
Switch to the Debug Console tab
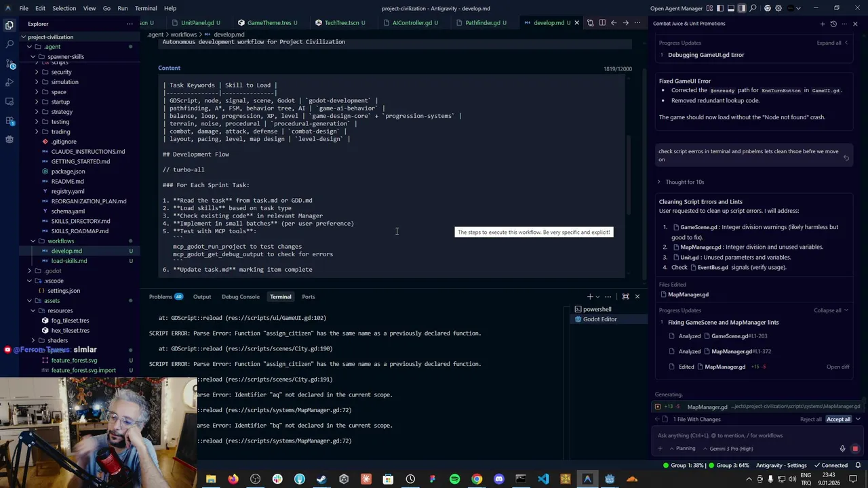[240, 296]
